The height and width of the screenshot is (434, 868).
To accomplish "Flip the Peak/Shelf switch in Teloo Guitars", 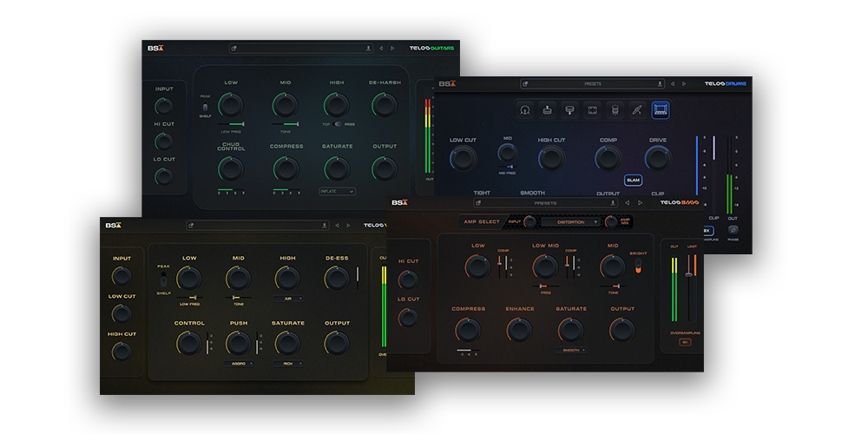I will pos(206,106).
